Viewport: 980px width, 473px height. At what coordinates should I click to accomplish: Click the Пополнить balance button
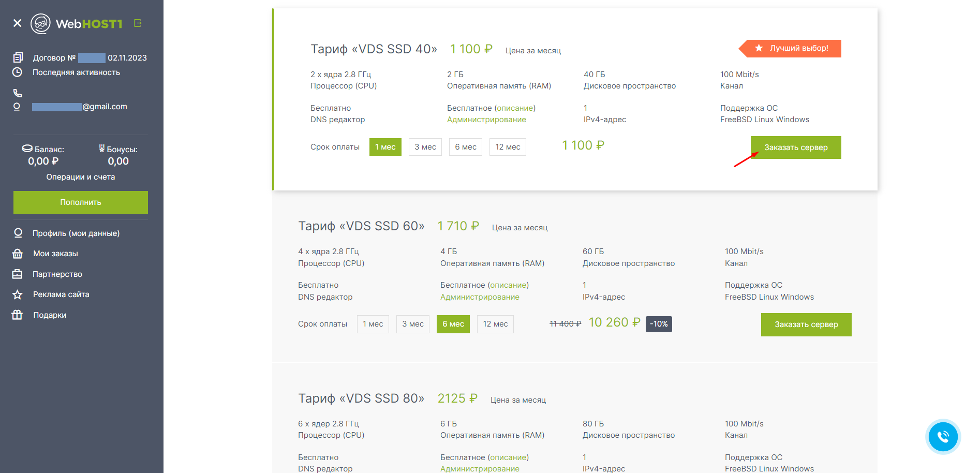(x=81, y=202)
